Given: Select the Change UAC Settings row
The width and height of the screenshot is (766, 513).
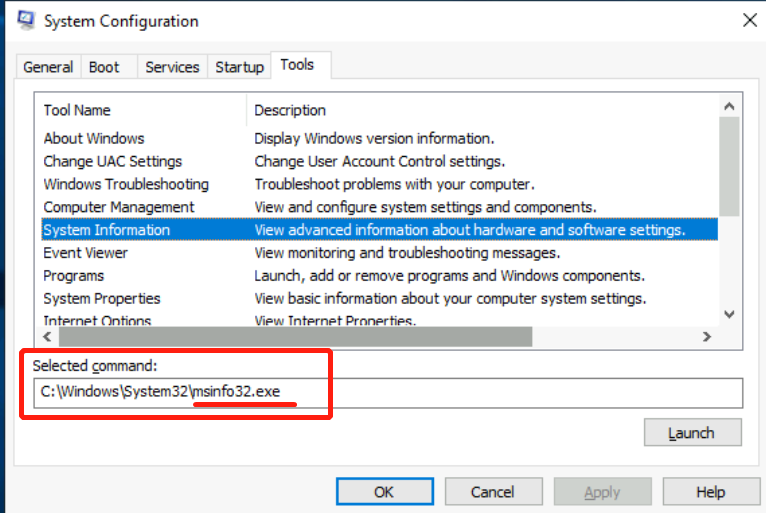Looking at the screenshot, I should point(112,161).
